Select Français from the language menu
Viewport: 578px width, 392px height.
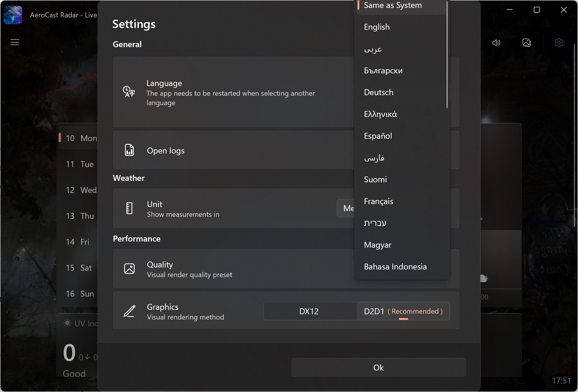click(379, 201)
